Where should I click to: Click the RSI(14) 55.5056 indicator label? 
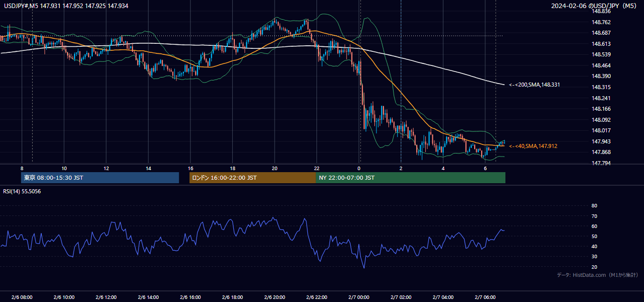(22, 191)
